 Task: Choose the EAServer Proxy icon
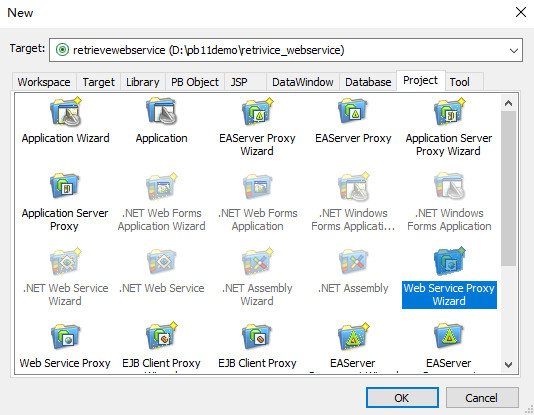(x=353, y=111)
